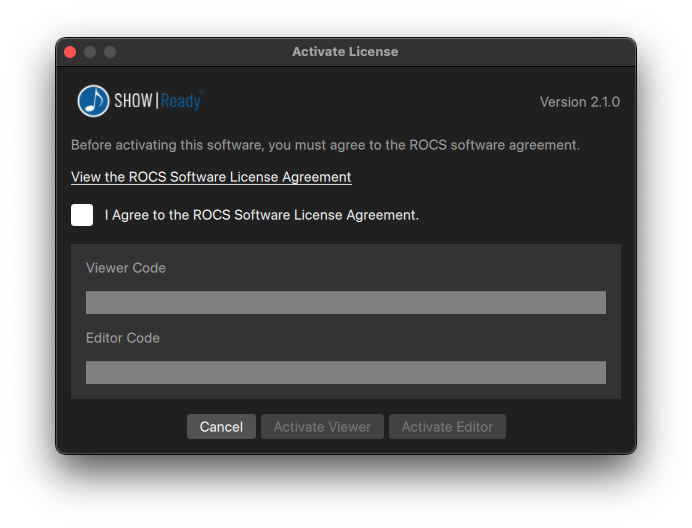Tick the ROCS License Agreement checkbox
This screenshot has height=528, width=692.
pyautogui.click(x=82, y=215)
